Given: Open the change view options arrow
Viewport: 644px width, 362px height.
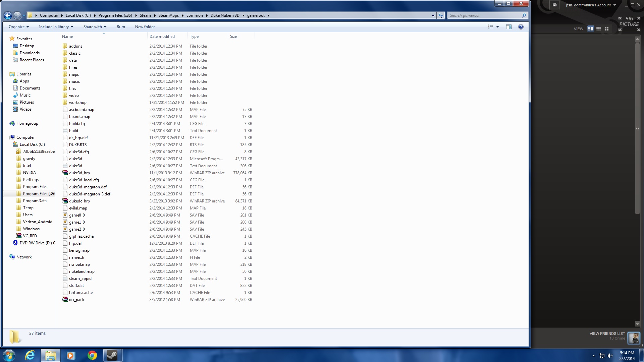Looking at the screenshot, I should click(497, 27).
